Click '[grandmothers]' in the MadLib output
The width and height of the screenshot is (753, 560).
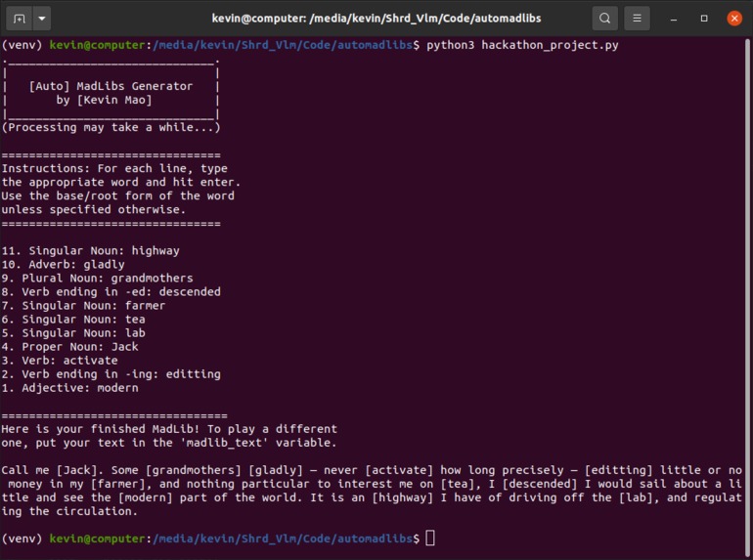[194, 470]
